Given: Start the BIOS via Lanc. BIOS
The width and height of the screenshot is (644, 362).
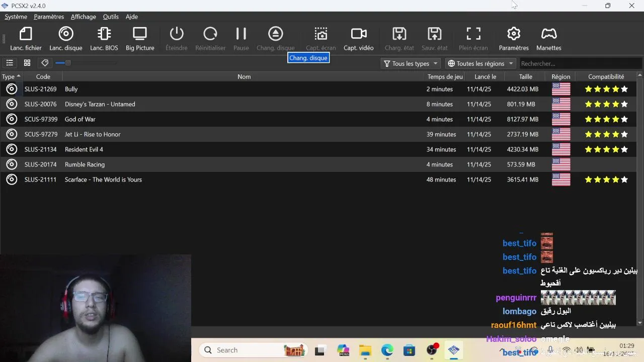Looking at the screenshot, I should (104, 39).
